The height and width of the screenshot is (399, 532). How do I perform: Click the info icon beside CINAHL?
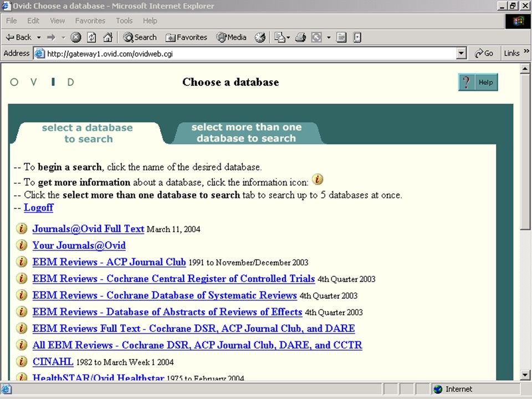(x=22, y=361)
